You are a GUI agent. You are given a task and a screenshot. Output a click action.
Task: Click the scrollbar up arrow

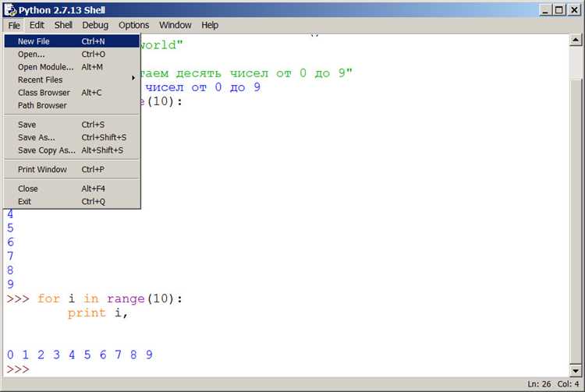[x=576, y=40]
